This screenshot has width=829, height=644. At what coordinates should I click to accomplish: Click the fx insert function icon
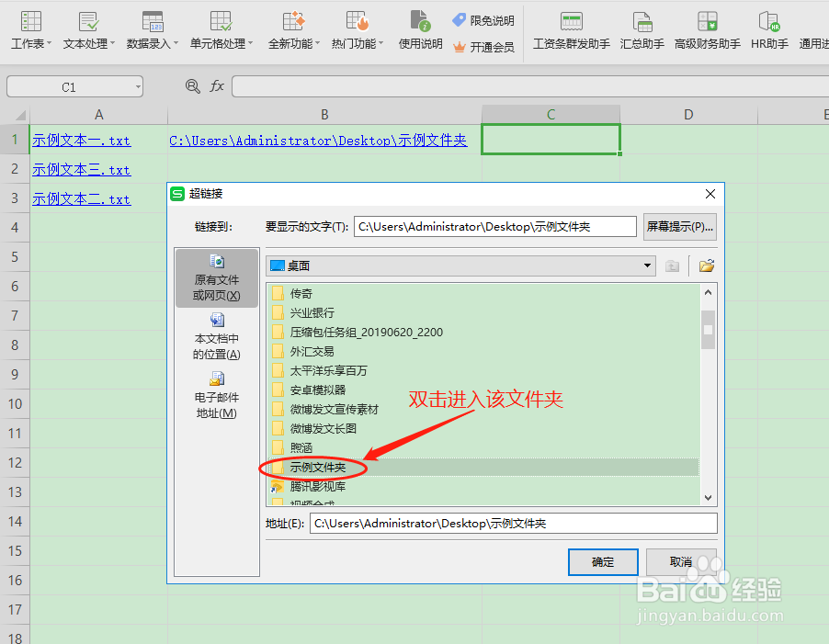[217, 86]
